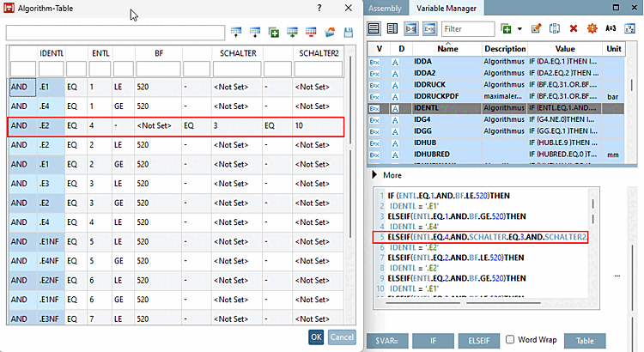Click the green plus new variable icon in Variable Manager
644x352 pixels.
[x=507, y=28]
